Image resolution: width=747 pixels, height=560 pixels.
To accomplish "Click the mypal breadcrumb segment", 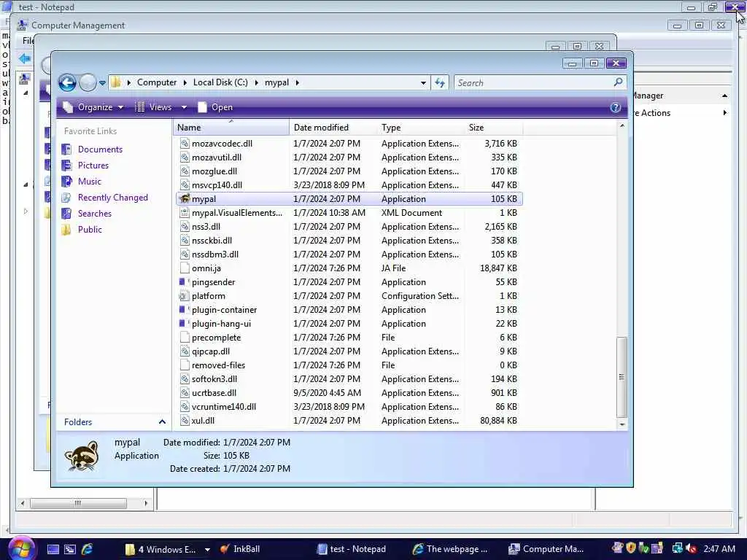I will (x=276, y=82).
